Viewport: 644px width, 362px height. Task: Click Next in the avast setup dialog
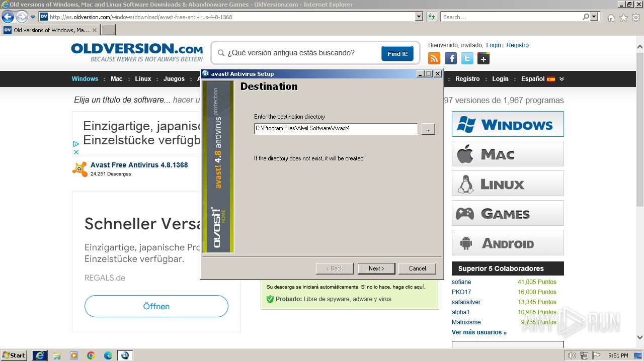pyautogui.click(x=376, y=268)
